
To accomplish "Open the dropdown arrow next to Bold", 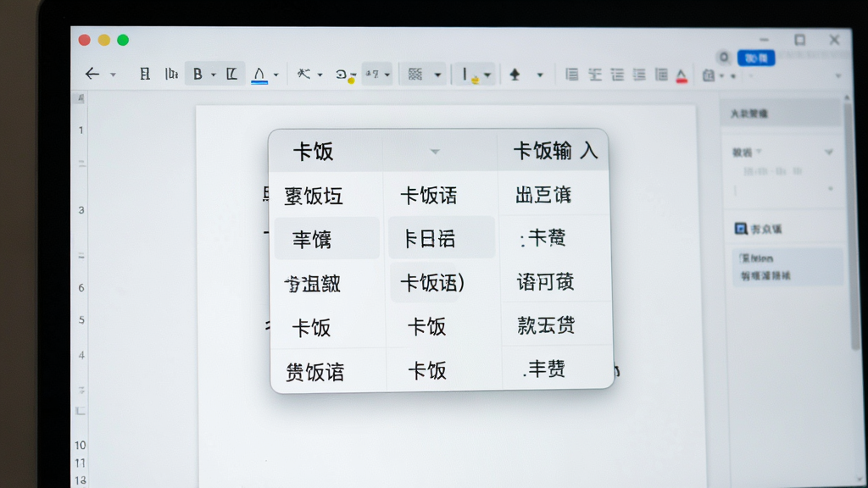I will (x=213, y=75).
